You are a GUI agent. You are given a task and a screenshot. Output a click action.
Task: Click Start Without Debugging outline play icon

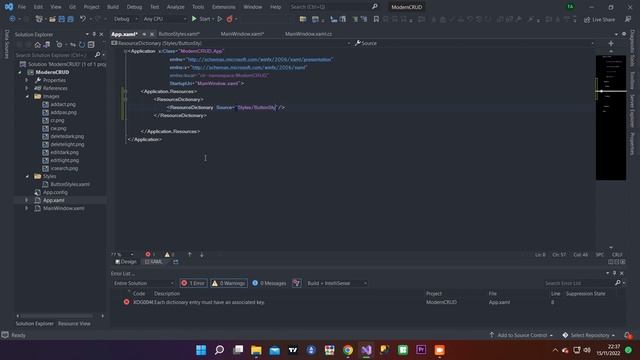tap(220, 19)
